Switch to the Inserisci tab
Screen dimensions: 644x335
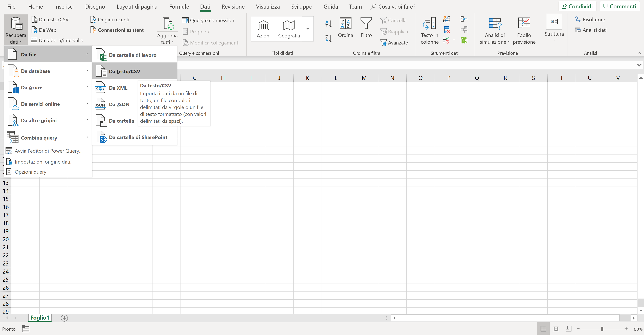click(x=64, y=7)
